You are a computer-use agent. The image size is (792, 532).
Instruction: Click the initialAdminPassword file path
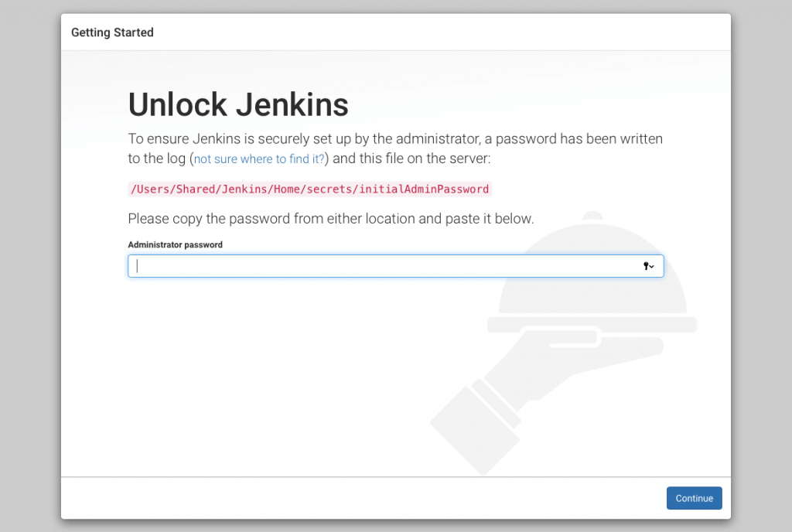coord(309,189)
